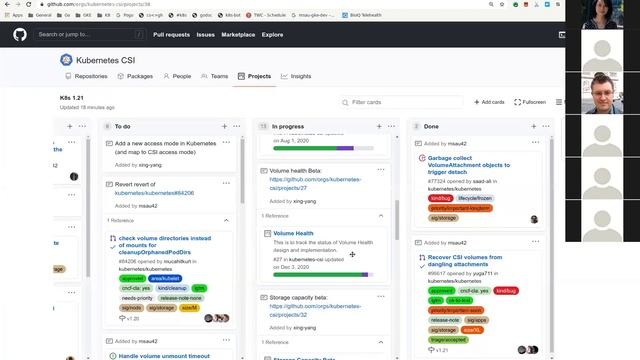Click the Add cards button
The width and height of the screenshot is (640, 360).
489,102
